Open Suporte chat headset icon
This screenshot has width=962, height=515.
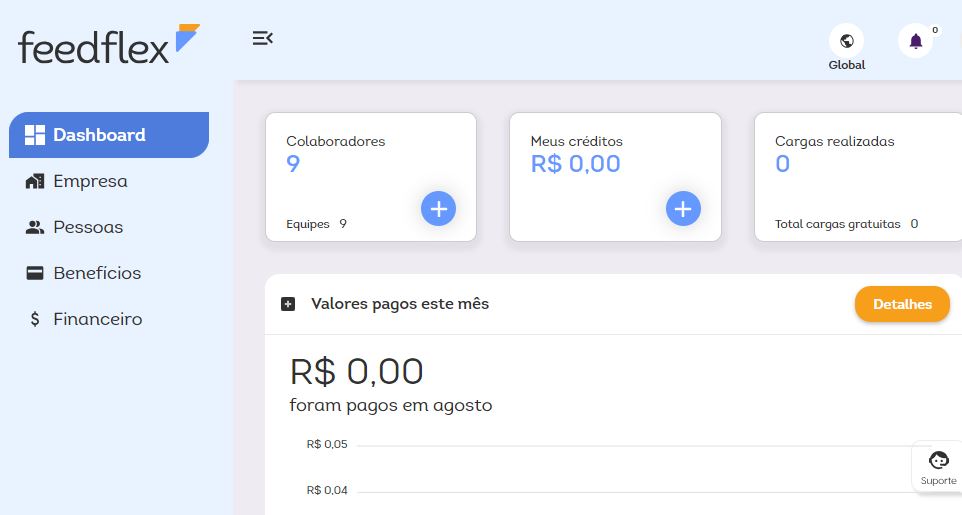coord(938,461)
